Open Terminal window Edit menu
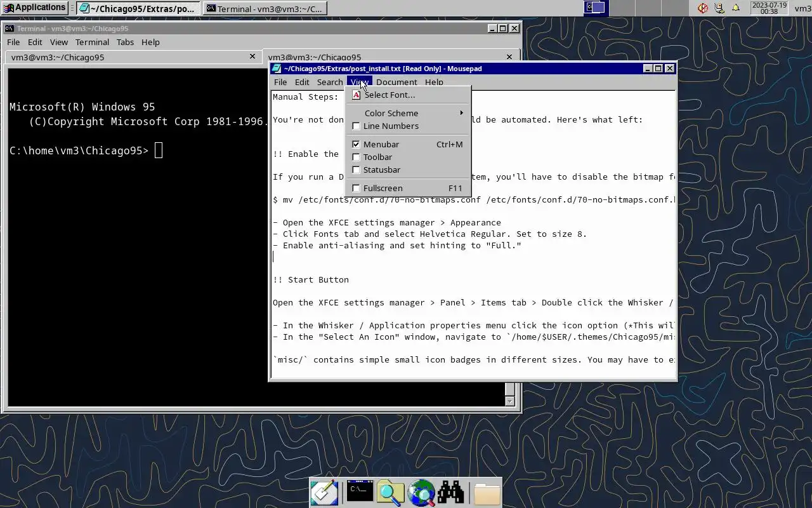The height and width of the screenshot is (508, 812). [35, 42]
